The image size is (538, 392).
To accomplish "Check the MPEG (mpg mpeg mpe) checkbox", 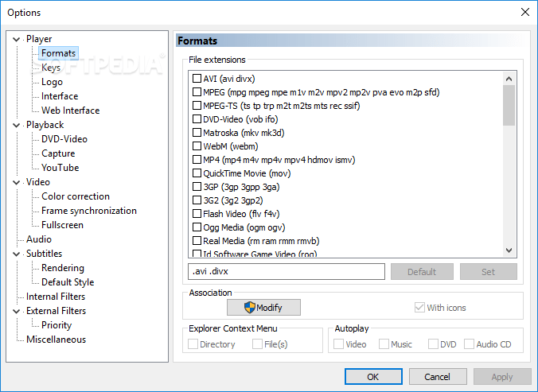I will 197,92.
